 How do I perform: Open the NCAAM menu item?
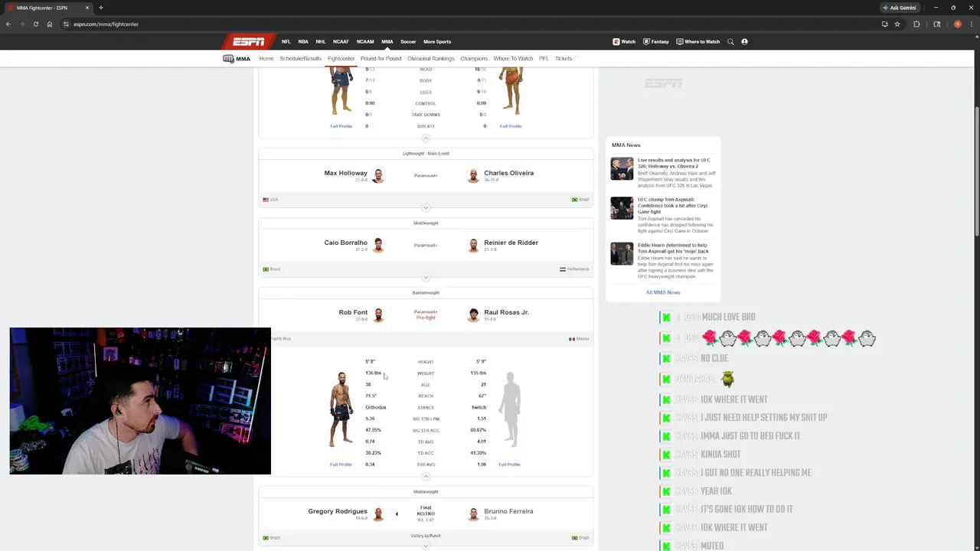point(365,41)
